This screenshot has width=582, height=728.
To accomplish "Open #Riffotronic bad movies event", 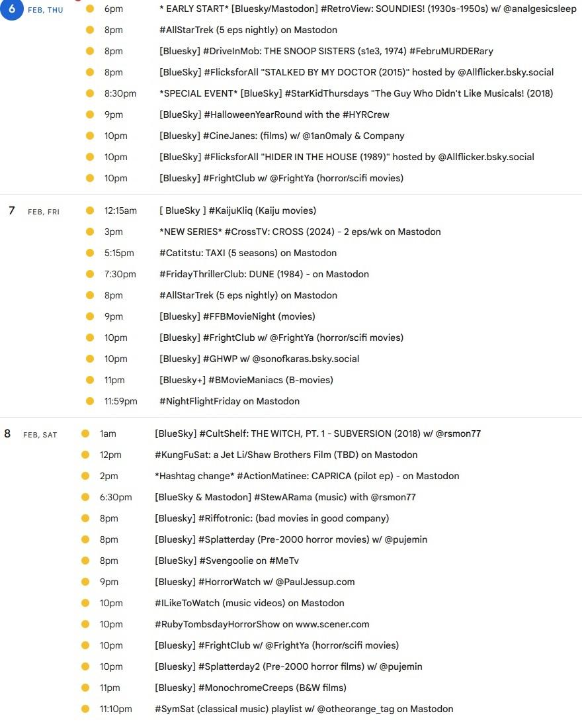I will [272, 519].
